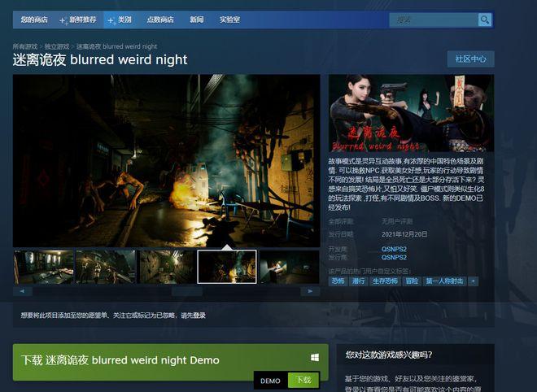Open 实验室 tab
The image size is (537, 392).
coord(229,20)
